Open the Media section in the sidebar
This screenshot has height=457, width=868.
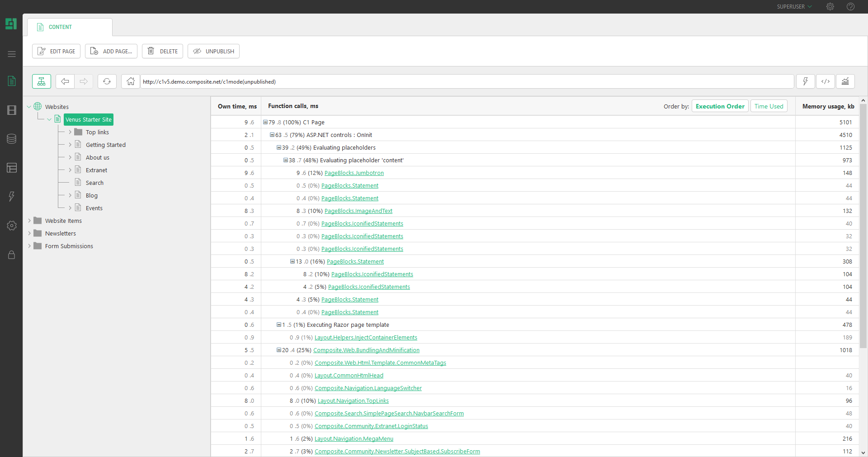coord(11,110)
